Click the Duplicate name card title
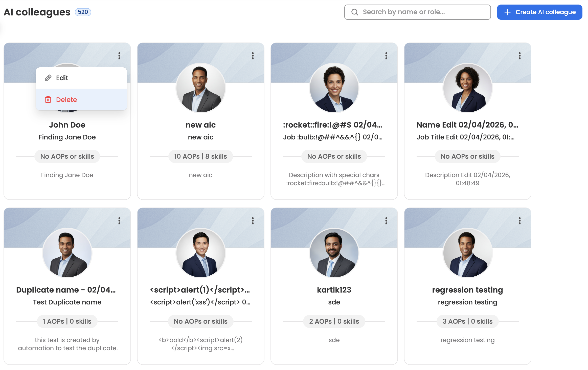This screenshot has width=588, height=370. [x=66, y=290]
